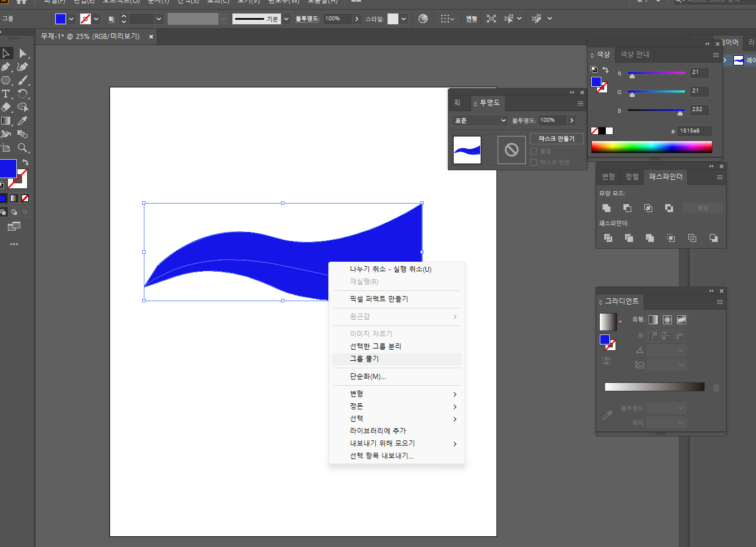756x547 pixels.
Task: Click '단순화(M)...' in context menu
Action: click(368, 376)
